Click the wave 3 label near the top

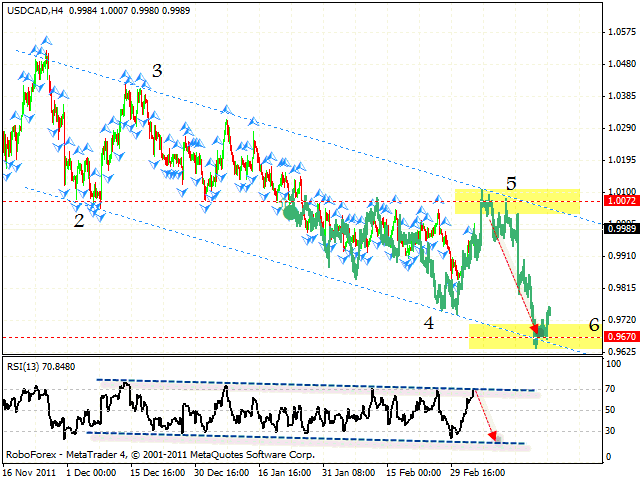tap(157, 70)
